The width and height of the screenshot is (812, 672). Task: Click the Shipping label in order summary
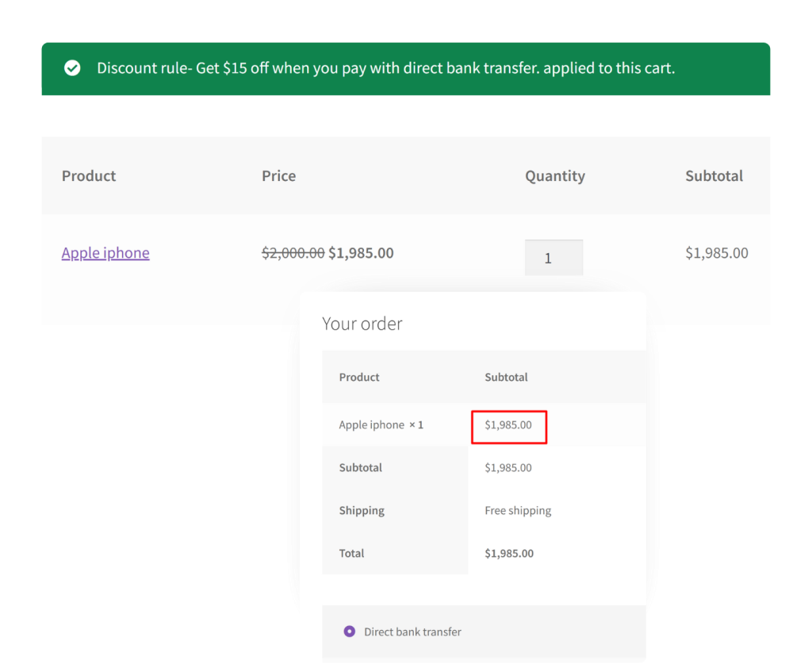pos(362,510)
